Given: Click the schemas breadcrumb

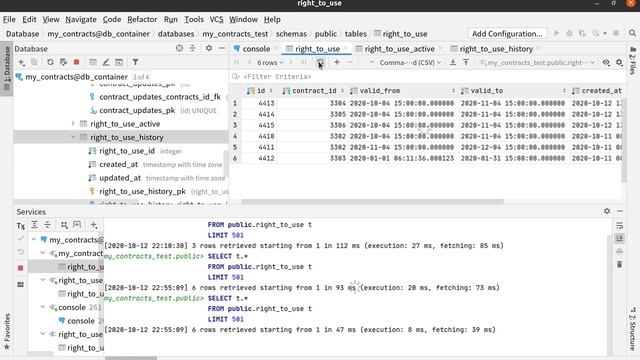Looking at the screenshot, I should tap(291, 33).
